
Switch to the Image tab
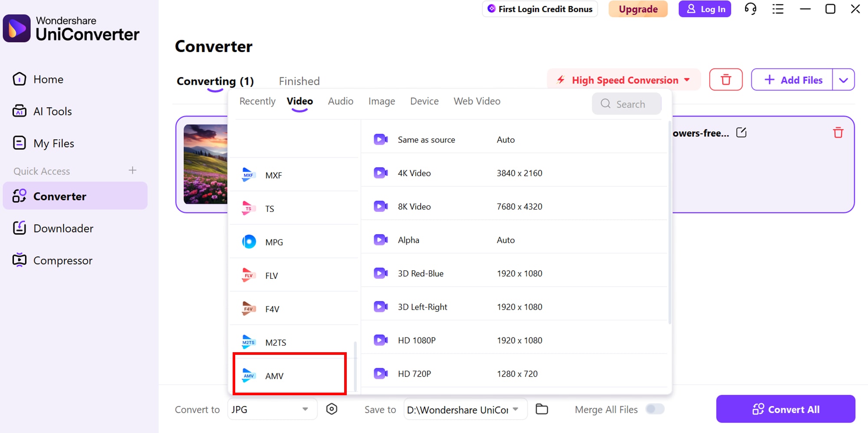(x=381, y=101)
